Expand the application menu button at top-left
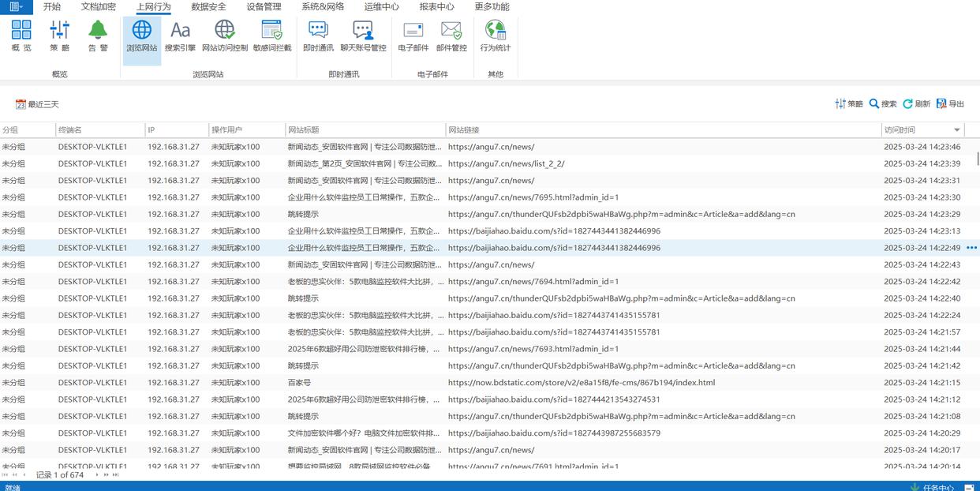980x491 pixels. pos(16,7)
